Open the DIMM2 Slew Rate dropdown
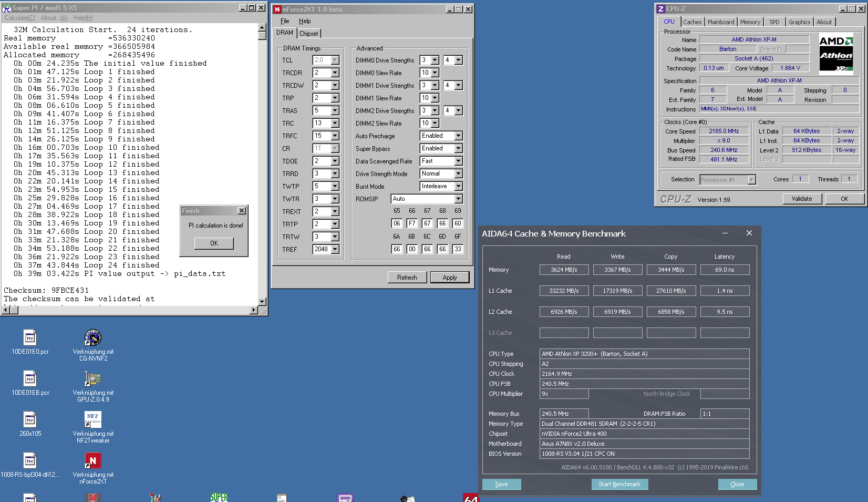This screenshot has width=868, height=502. (x=435, y=124)
